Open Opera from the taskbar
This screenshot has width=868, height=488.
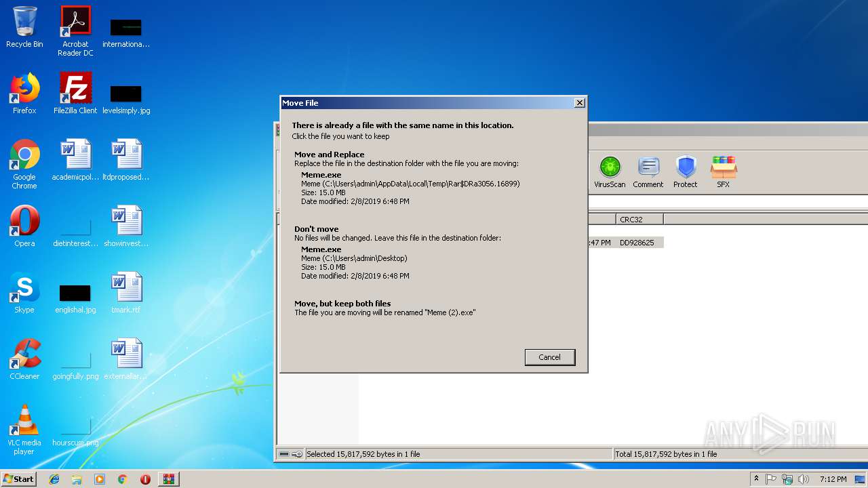(145, 479)
